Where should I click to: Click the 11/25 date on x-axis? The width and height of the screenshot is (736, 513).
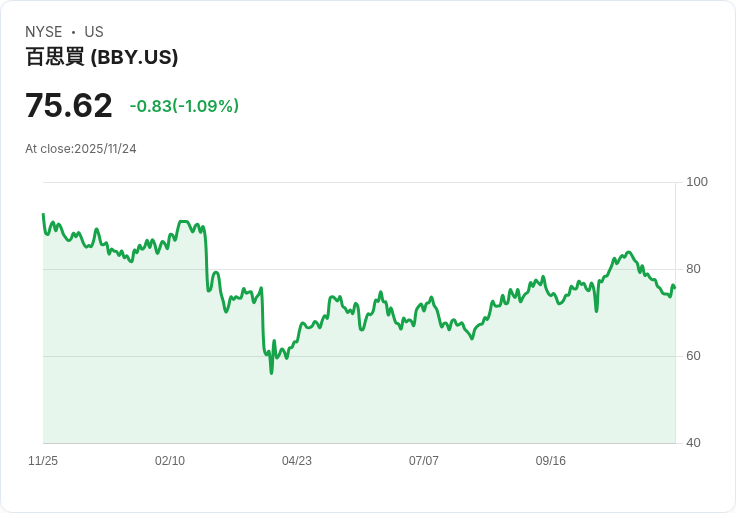(x=43, y=461)
